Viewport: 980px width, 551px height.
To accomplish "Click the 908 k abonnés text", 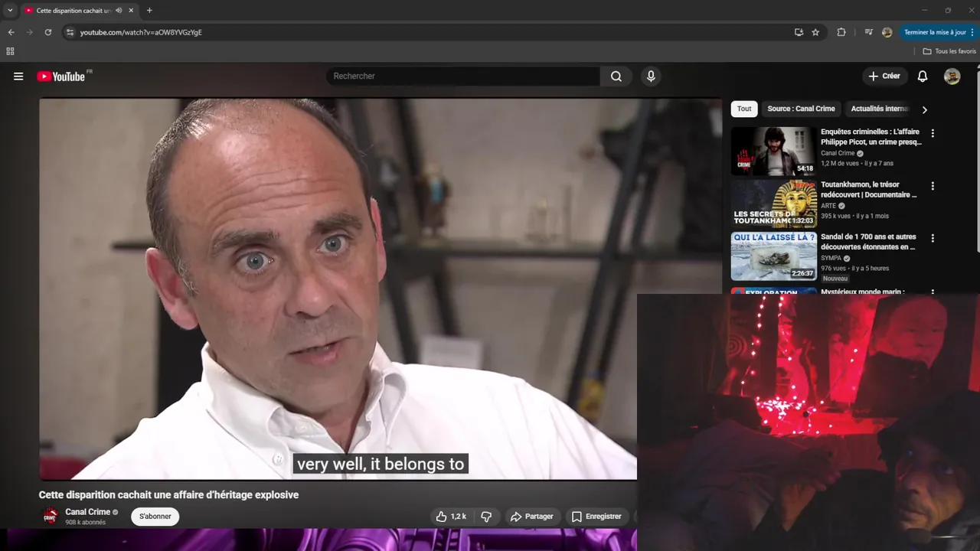I will tap(85, 522).
